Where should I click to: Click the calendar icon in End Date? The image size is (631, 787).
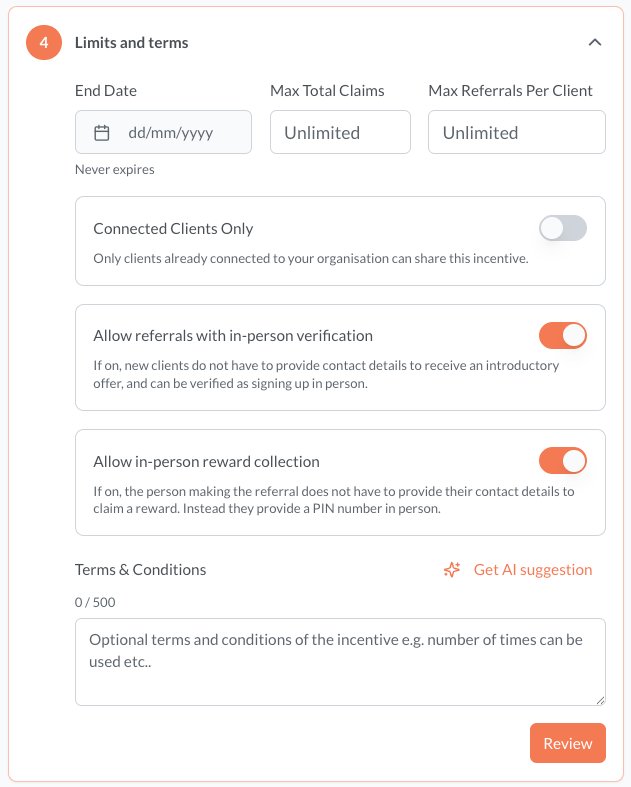point(101,133)
